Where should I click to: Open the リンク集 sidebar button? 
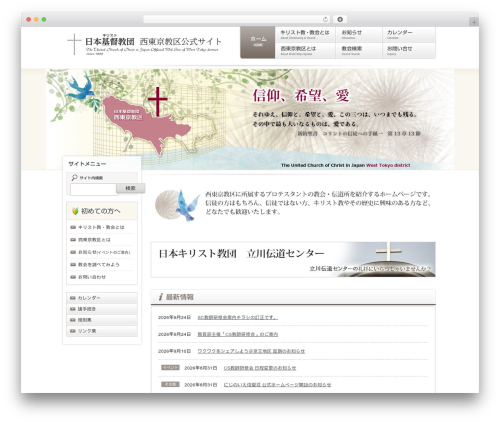click(102, 331)
